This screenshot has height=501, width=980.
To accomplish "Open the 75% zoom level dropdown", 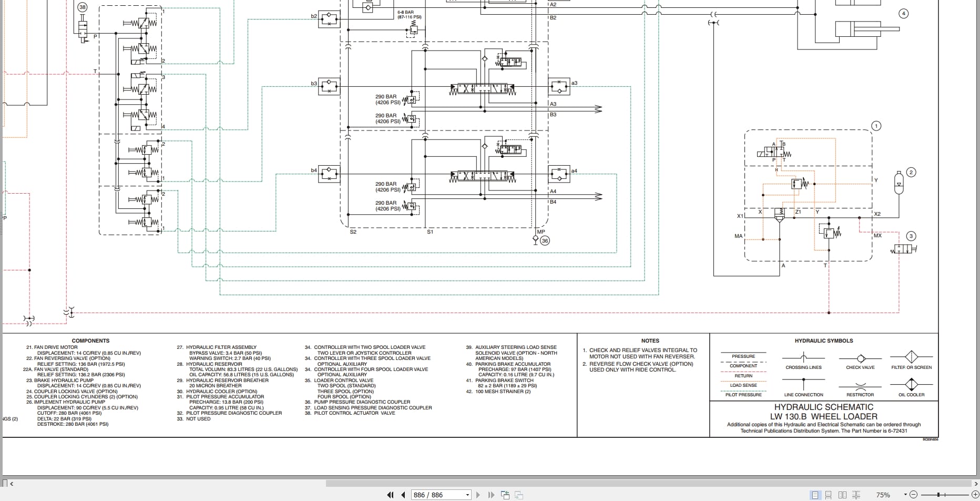I will point(905,495).
